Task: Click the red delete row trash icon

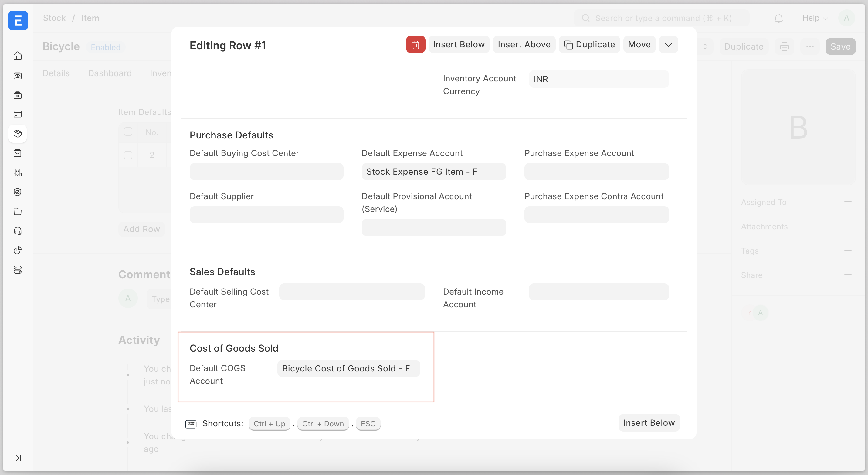Action: click(x=415, y=45)
